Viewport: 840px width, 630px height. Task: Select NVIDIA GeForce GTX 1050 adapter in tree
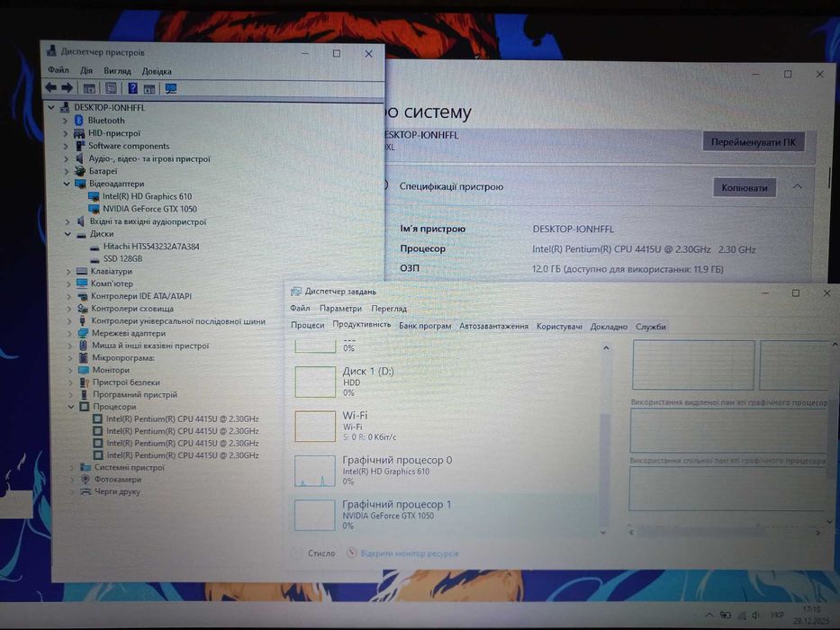[150, 209]
